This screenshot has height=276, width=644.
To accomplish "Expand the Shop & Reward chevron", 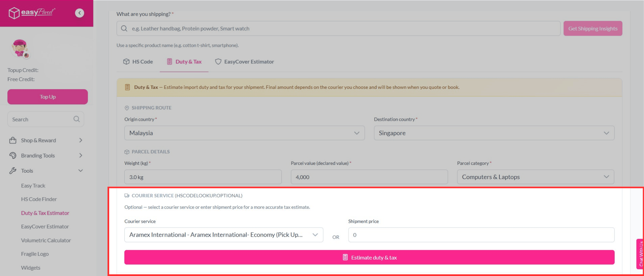I will [81, 140].
